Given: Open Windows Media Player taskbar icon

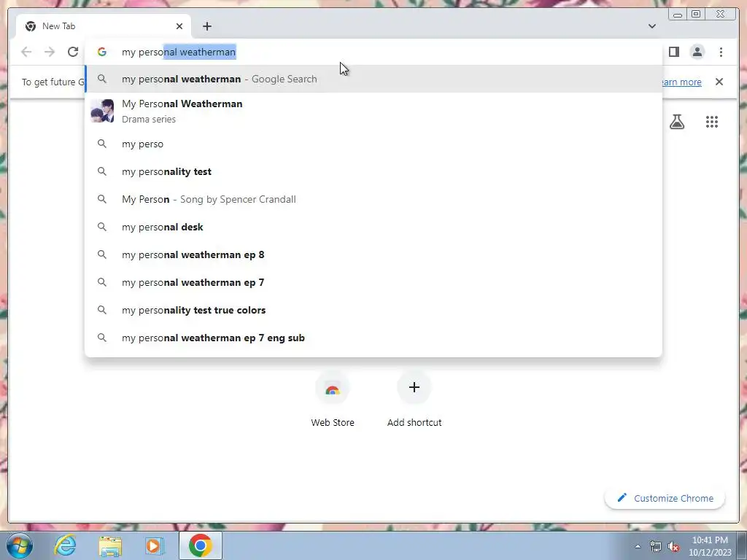Looking at the screenshot, I should click(x=153, y=545).
